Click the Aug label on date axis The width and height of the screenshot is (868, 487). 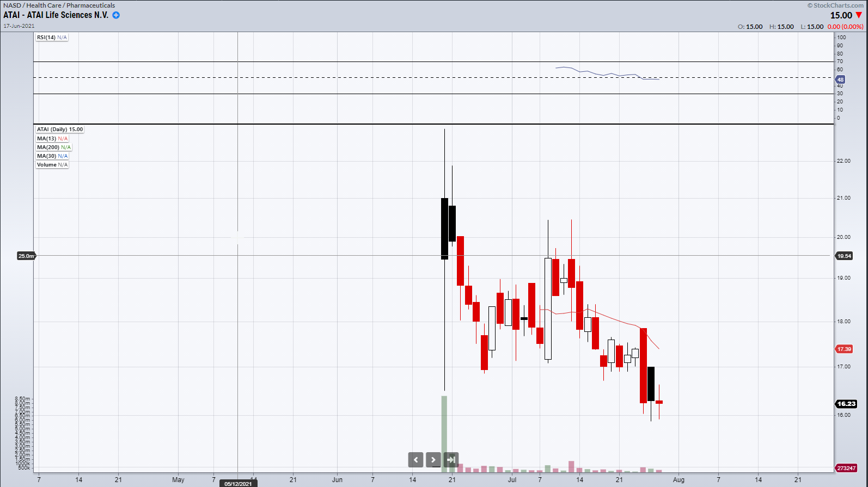[678, 480]
